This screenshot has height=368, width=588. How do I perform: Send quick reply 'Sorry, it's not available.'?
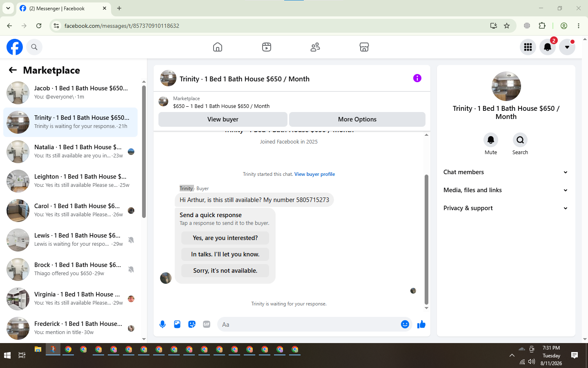[225, 271]
